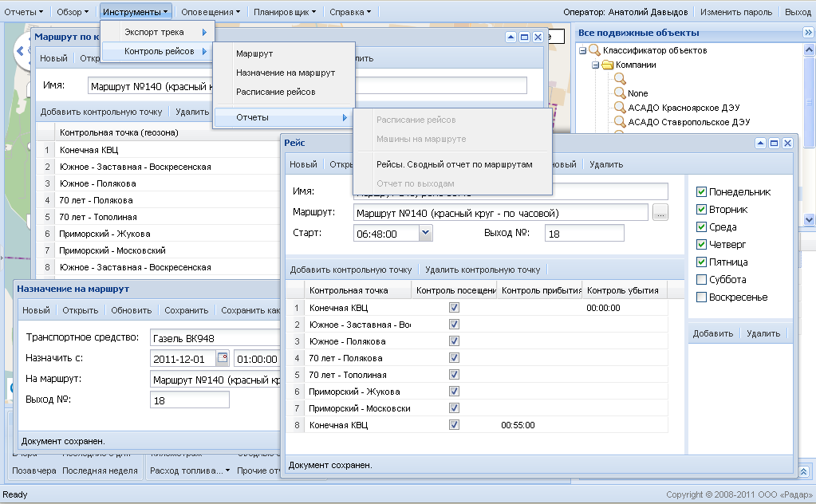816x504 pixels.
Task: Click double-chevron icon at bottom right corner
Action: (803, 471)
